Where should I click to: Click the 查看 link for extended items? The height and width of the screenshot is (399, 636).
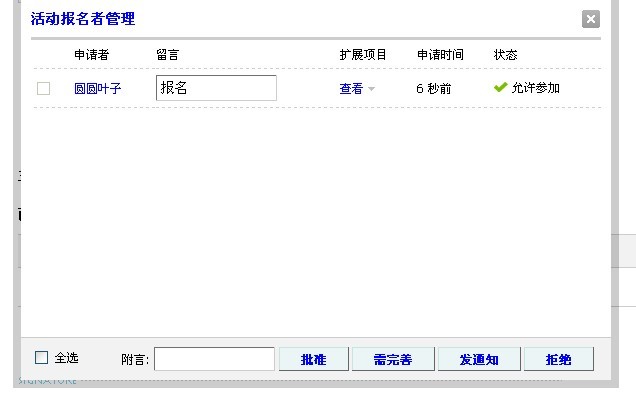(351, 88)
